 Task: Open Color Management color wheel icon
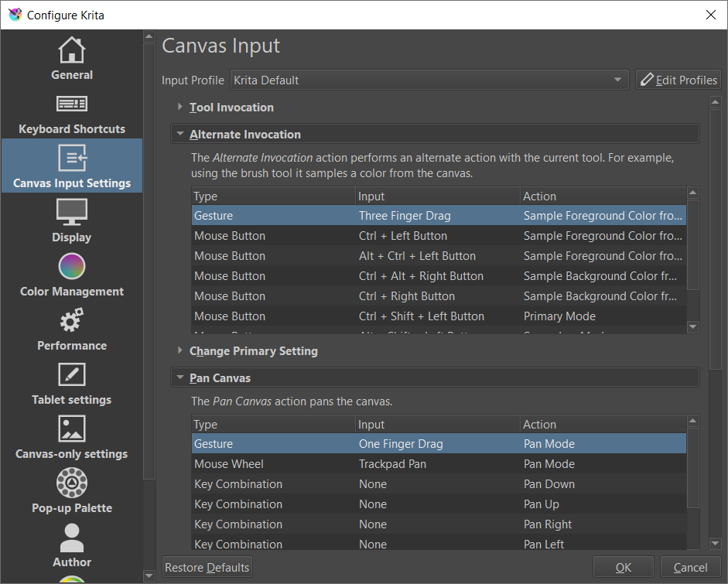72,267
